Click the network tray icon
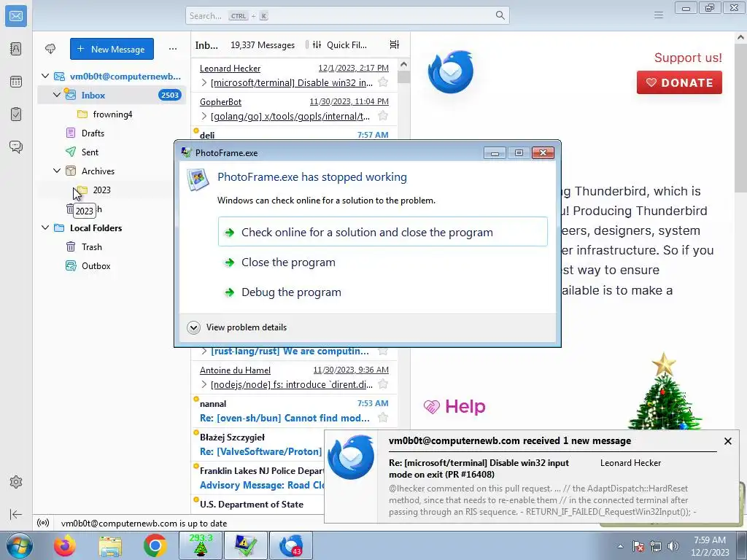The height and width of the screenshot is (560, 747). [656, 545]
